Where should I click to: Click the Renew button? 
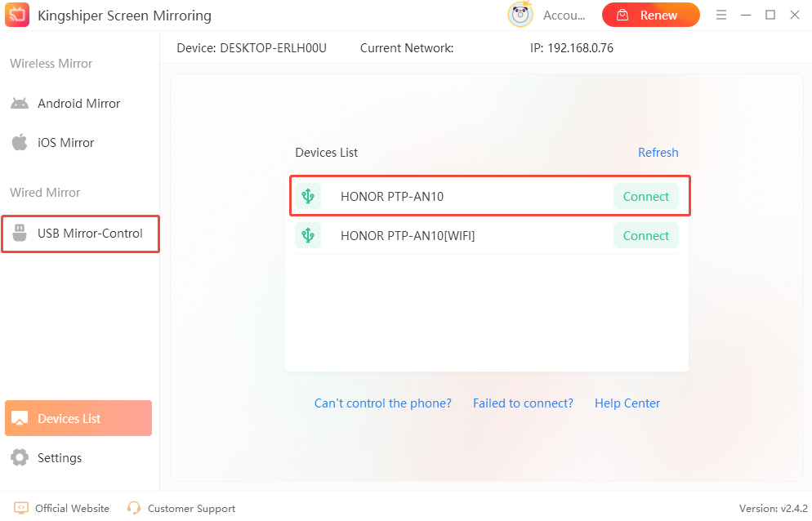(651, 15)
